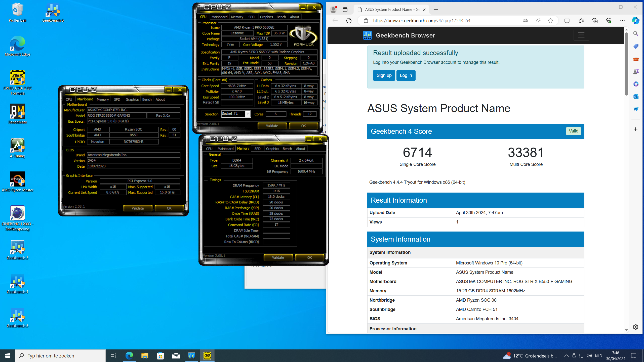
Task: Open Edge Favorites list icon
Action: (581, 21)
